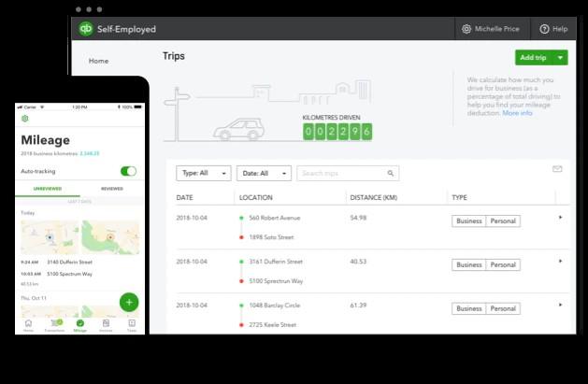Open the Date: All dropdown

tap(264, 173)
